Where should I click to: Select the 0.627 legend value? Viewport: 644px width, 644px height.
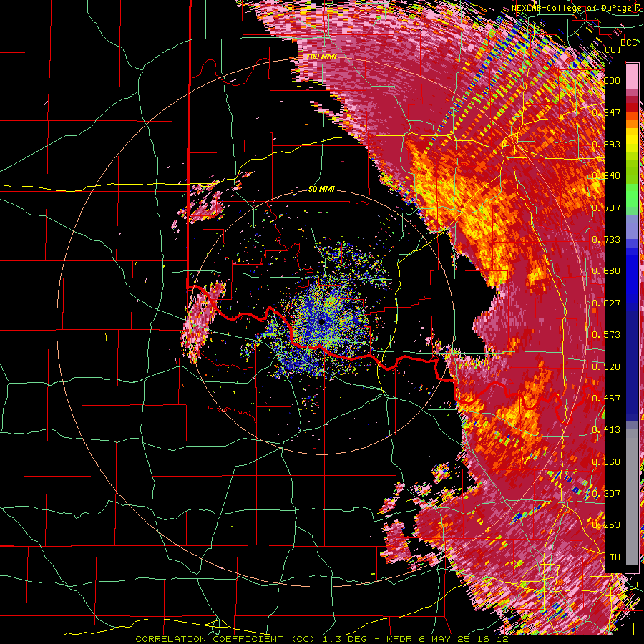(x=606, y=303)
